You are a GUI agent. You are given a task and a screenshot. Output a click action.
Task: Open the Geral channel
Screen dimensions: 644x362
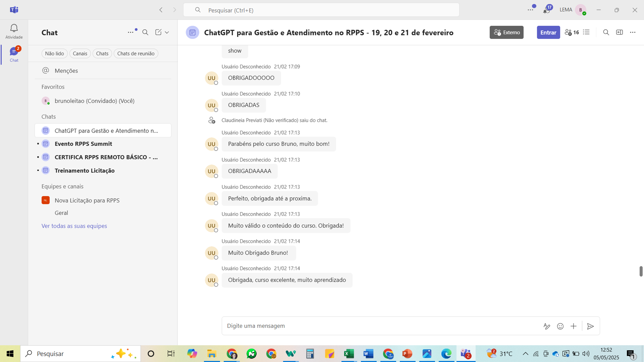(x=61, y=213)
